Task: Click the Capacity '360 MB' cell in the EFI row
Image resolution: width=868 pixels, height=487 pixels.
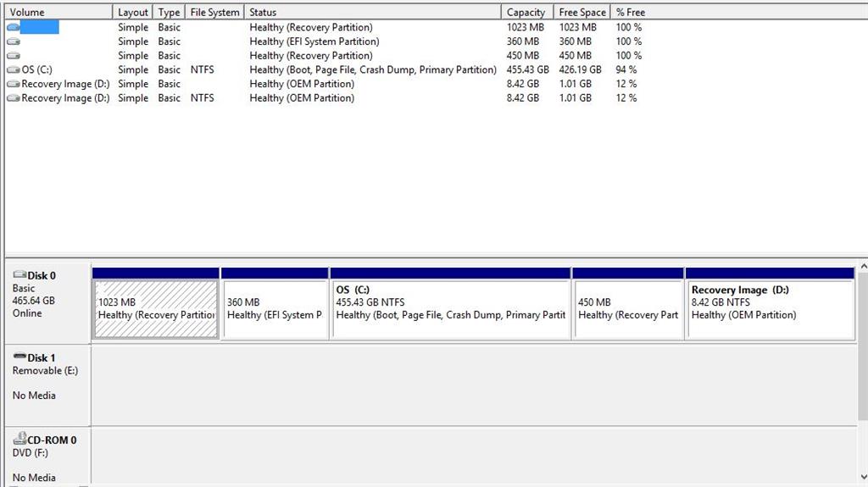Action: 522,42
